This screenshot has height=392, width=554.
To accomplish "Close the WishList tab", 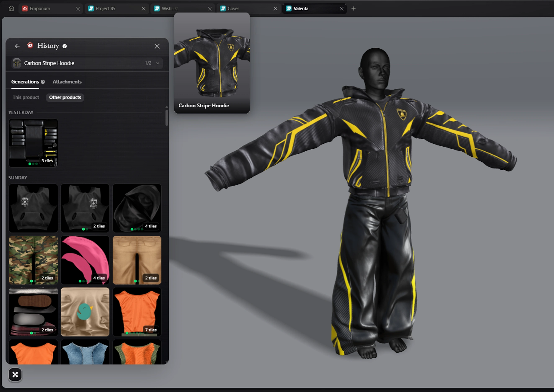I will coord(210,9).
